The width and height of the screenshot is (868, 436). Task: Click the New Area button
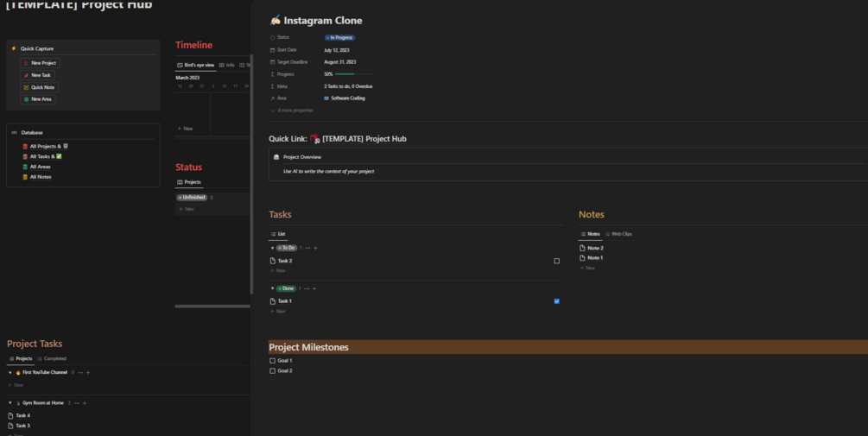coord(38,99)
